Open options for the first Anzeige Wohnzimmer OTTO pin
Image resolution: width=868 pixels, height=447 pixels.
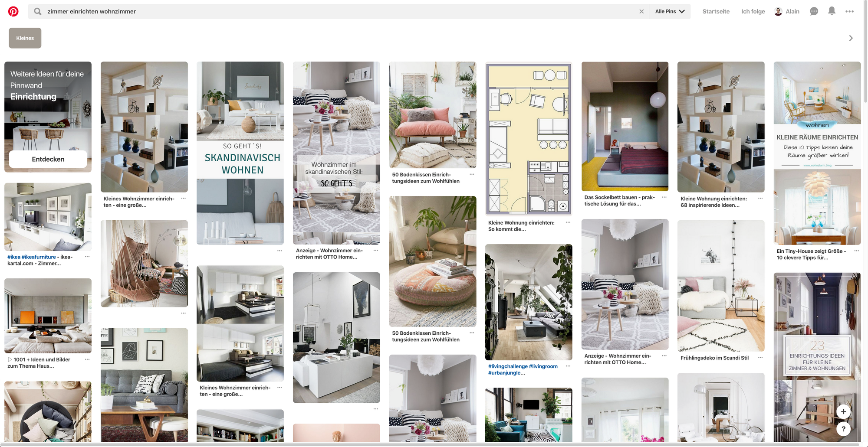click(376, 250)
